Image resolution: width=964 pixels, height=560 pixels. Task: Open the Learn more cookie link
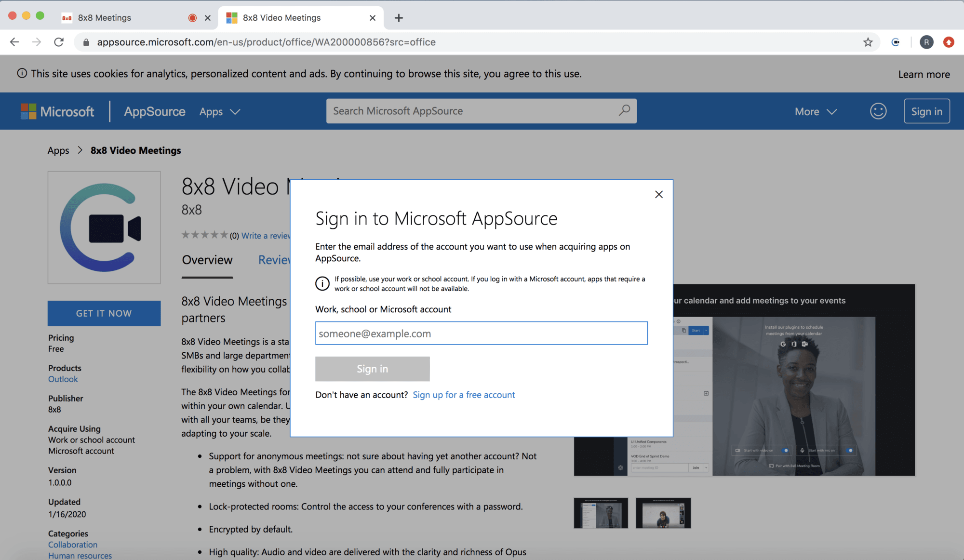pyautogui.click(x=924, y=74)
